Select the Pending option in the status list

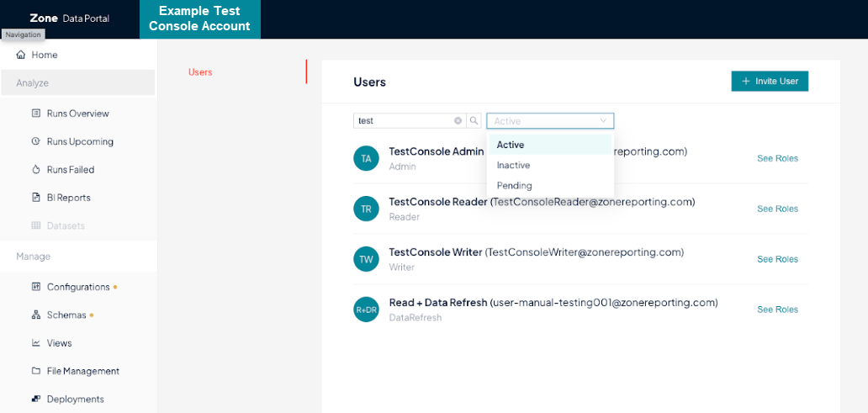[550, 185]
